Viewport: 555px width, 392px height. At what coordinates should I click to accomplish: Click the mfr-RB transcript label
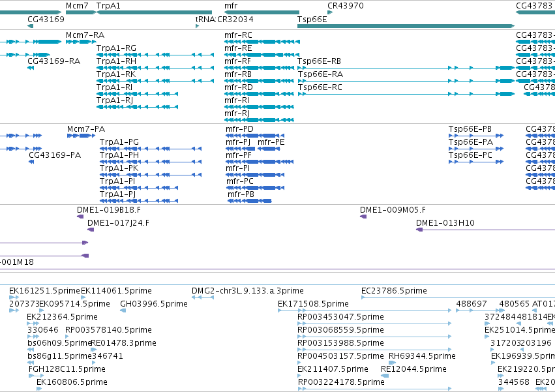click(238, 74)
